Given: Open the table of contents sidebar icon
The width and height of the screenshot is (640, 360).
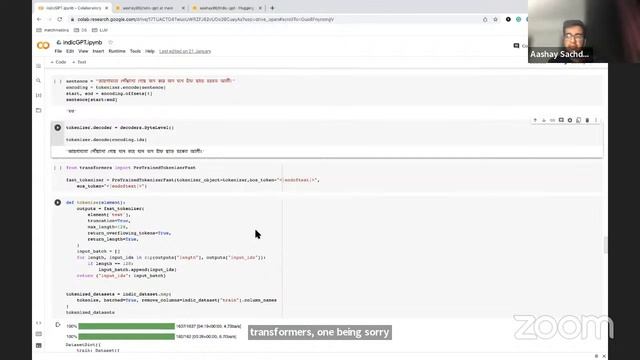Looking at the screenshot, I should pyautogui.click(x=39, y=66).
